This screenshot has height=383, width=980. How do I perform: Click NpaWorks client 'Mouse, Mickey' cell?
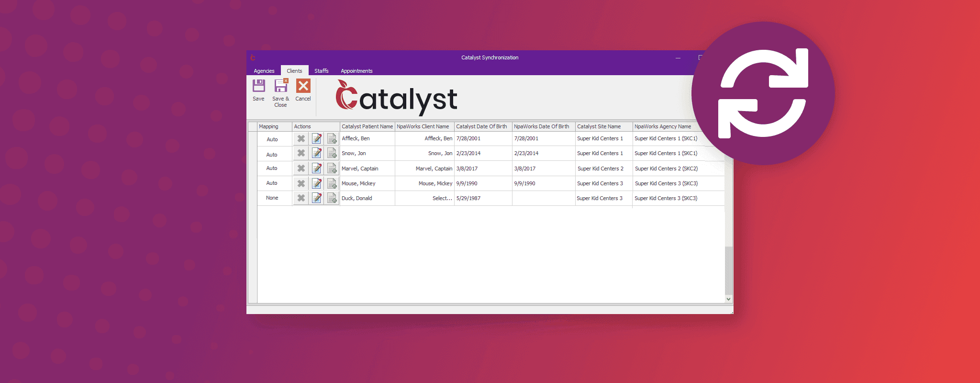pos(424,183)
